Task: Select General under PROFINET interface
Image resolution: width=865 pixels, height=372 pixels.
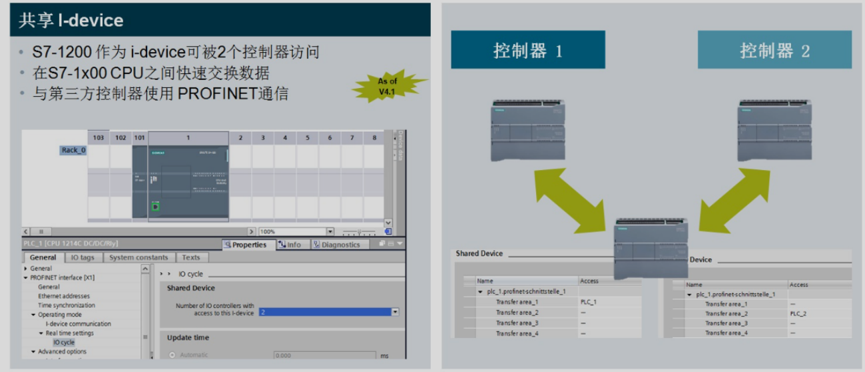Action: tap(49, 287)
